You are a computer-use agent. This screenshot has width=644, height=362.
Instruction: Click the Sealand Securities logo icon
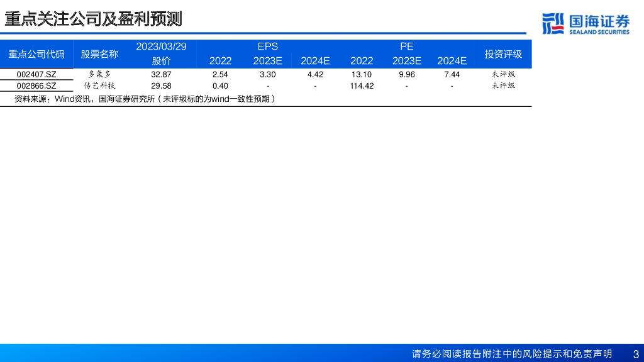coord(553,23)
